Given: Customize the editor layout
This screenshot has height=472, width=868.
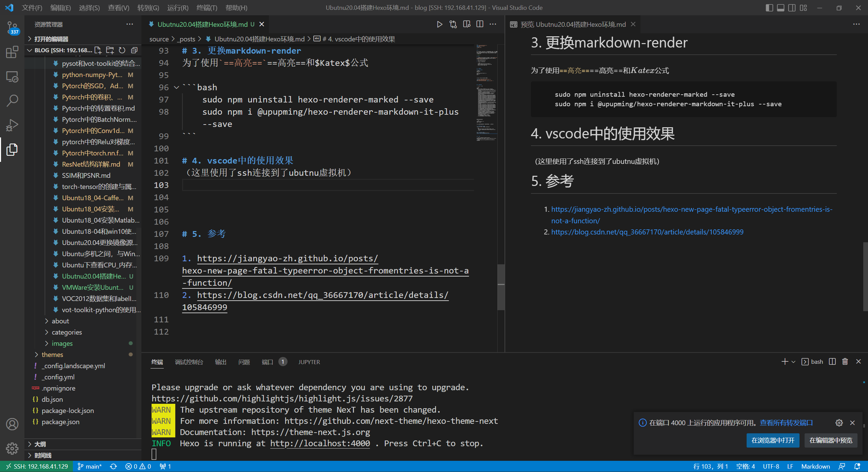Looking at the screenshot, I should coord(803,8).
